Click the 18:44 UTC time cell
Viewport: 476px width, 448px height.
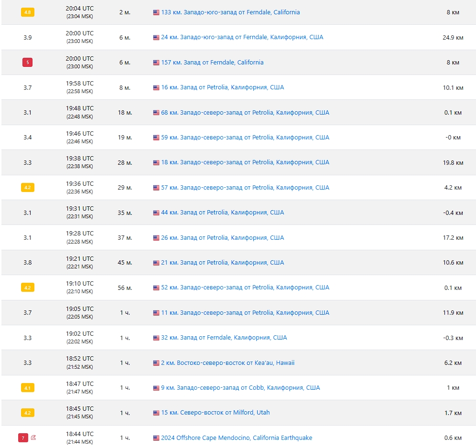[x=80, y=437]
